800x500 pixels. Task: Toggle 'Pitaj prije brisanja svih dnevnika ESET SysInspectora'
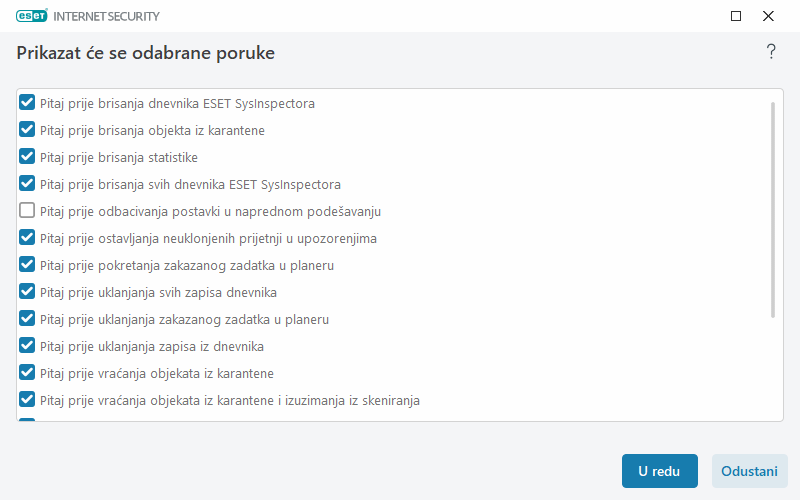pyautogui.click(x=28, y=184)
